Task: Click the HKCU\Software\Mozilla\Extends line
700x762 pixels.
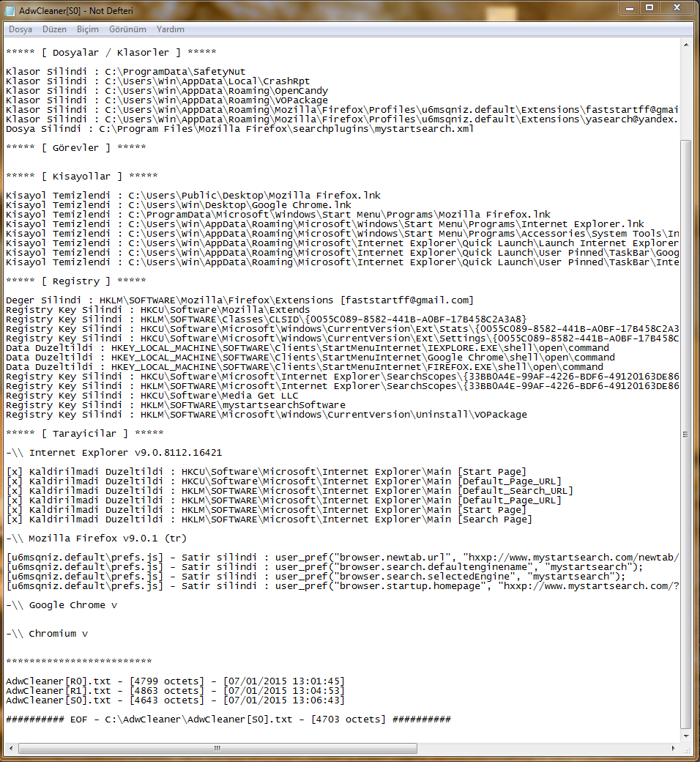Action: (158, 309)
